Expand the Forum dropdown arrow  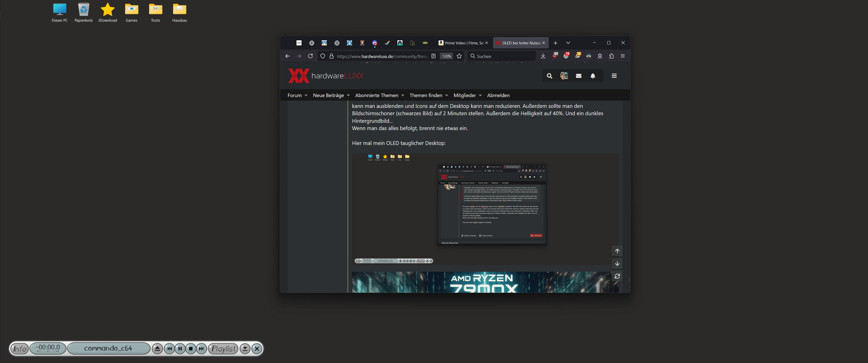306,96
